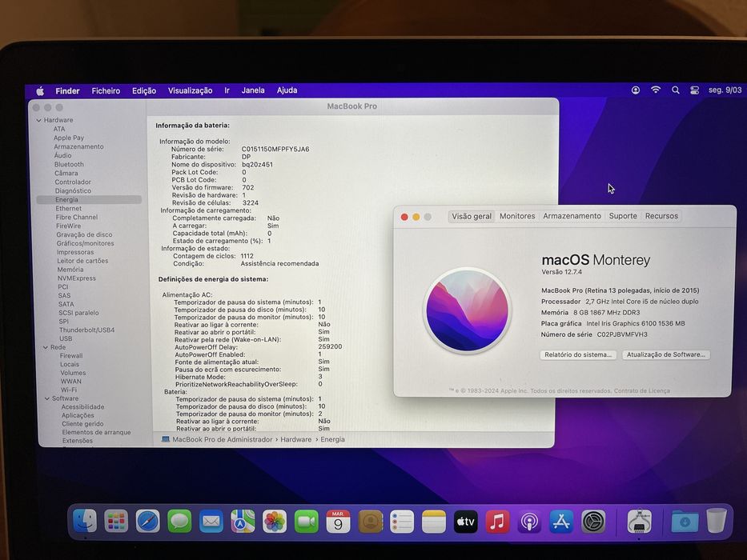Switch to the Recursos tab

tap(661, 216)
